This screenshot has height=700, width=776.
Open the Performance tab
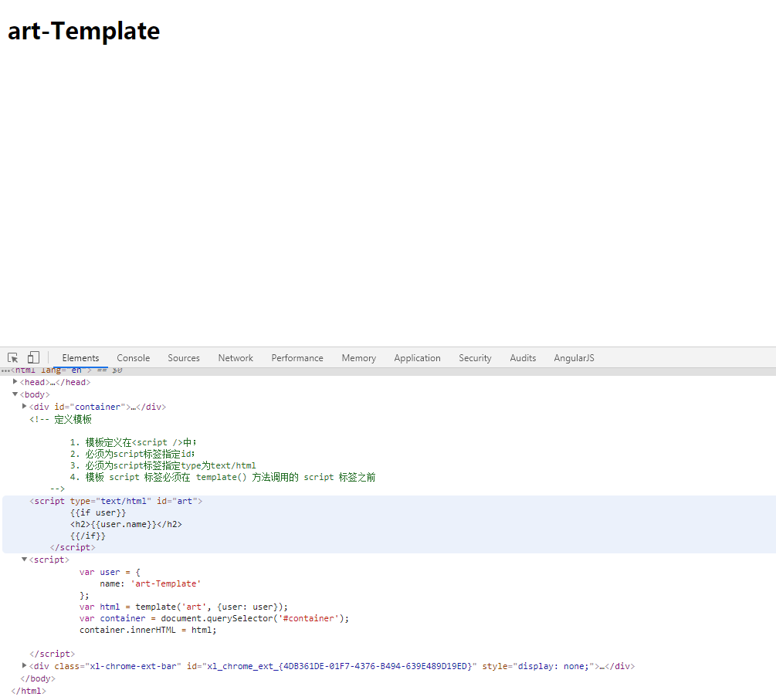(x=297, y=358)
